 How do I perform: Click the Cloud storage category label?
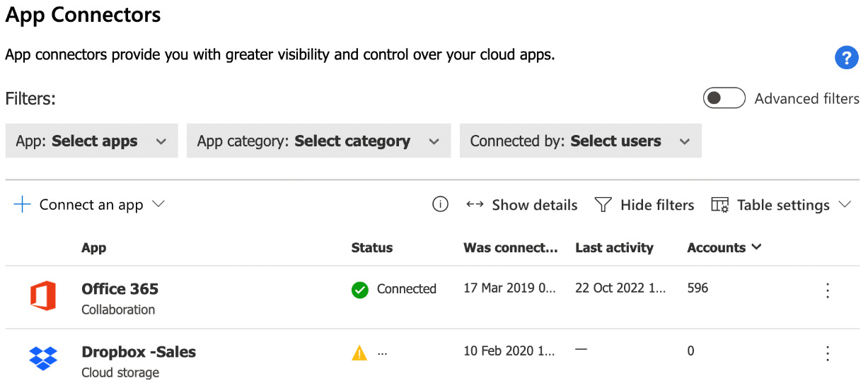120,372
